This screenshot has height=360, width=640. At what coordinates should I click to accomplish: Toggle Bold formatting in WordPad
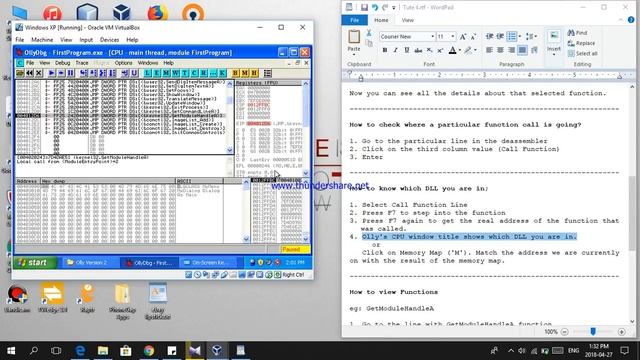385,50
